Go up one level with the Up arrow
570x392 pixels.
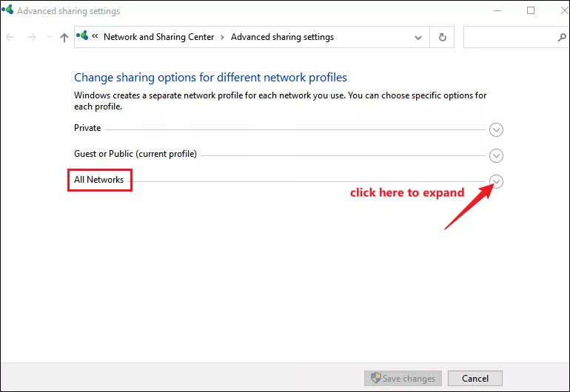pyautogui.click(x=64, y=38)
